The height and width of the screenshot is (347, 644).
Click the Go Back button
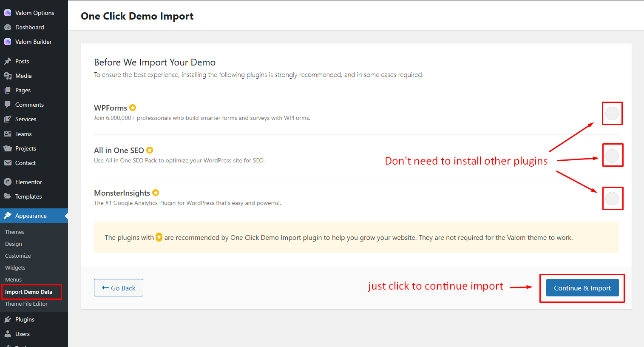pyautogui.click(x=119, y=288)
